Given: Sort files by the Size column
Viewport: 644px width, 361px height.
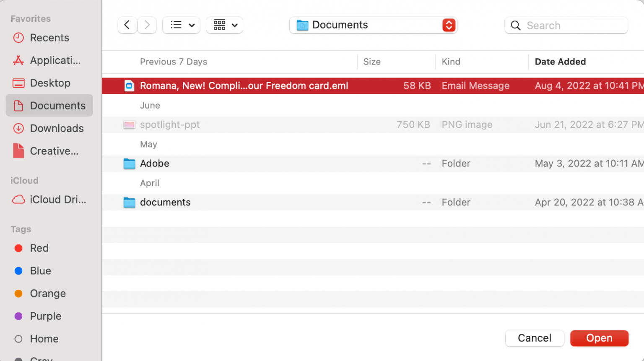Looking at the screenshot, I should pos(372,62).
